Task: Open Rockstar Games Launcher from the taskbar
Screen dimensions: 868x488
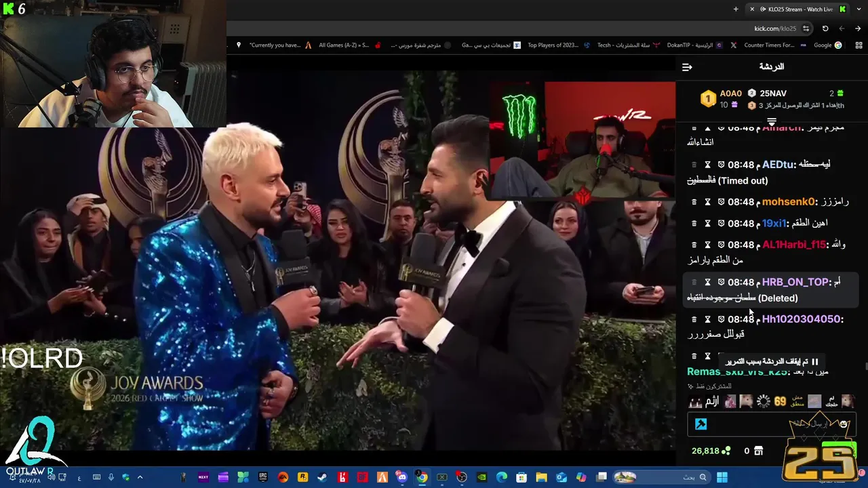Action: point(302,477)
